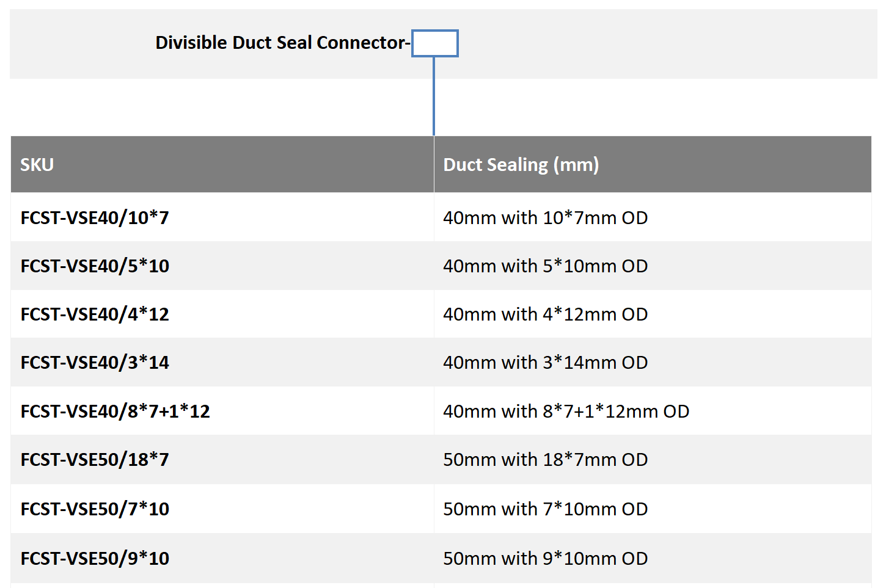This screenshot has width=886, height=588.
Task: Click the FCST-VSE40/8*7+1*12 SKU cell
Action: 115,412
